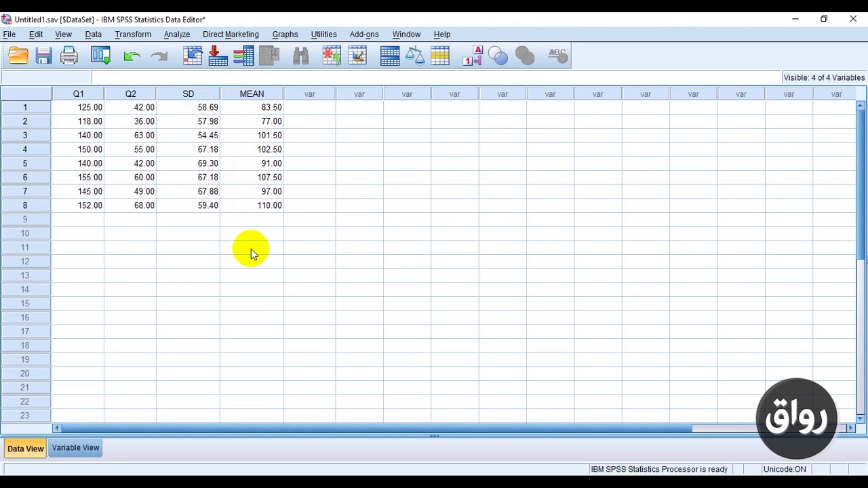This screenshot has height=488, width=868.
Task: Open the Variables info icon
Action: coord(243,56)
